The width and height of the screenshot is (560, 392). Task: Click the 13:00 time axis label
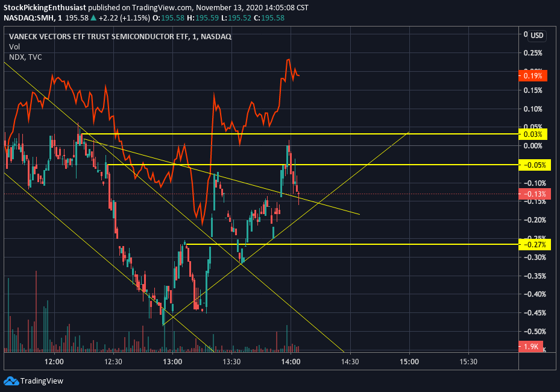172,362
